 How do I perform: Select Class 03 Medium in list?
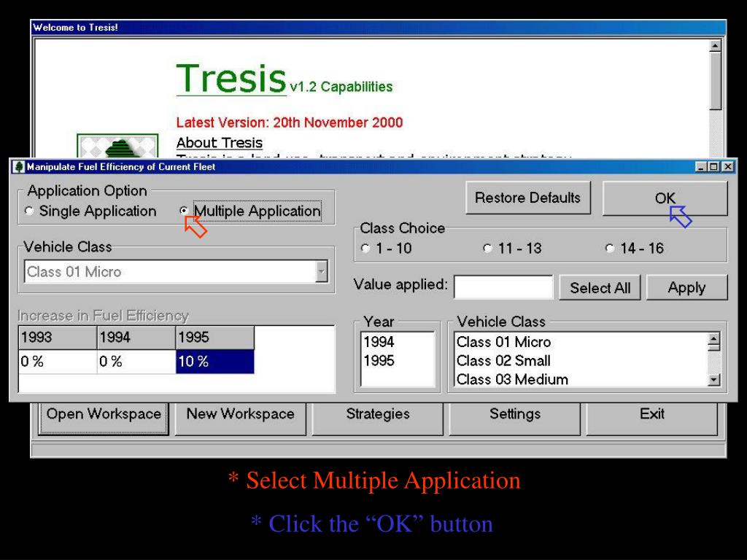512,379
